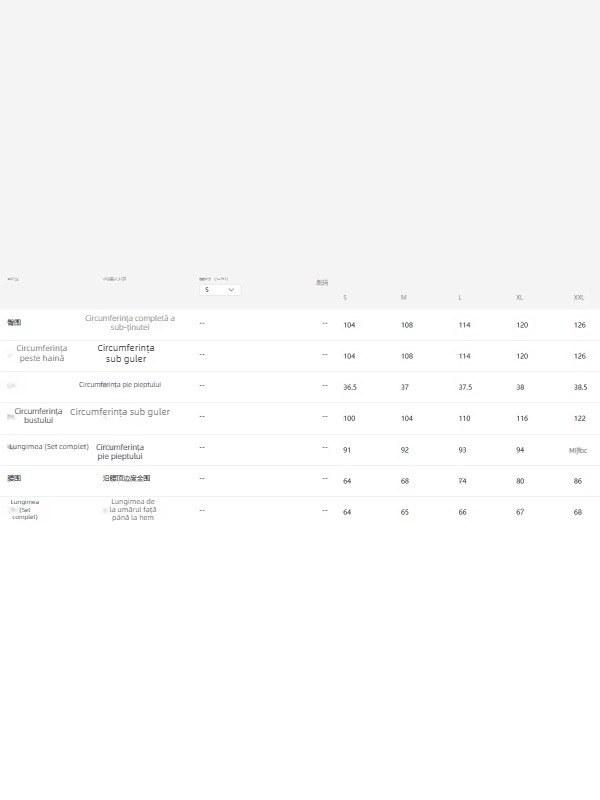Click the 74 measurement in L column
The image size is (600, 800).
462,481
